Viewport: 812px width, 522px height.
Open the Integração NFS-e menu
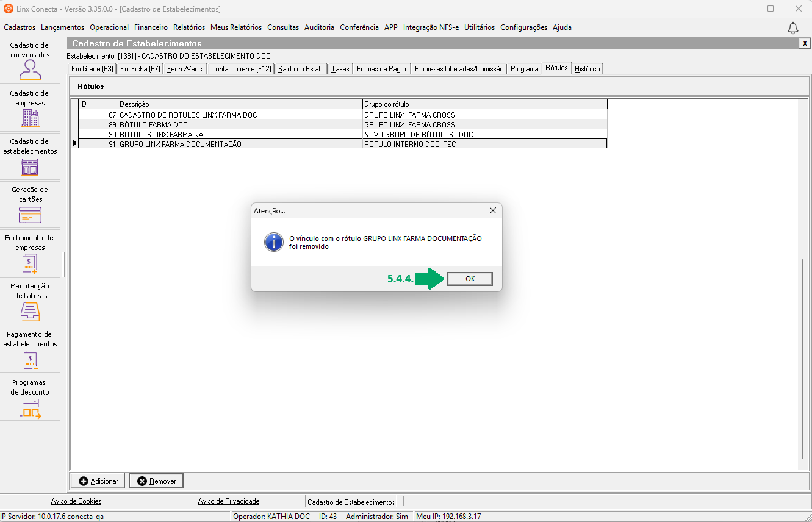pos(431,27)
